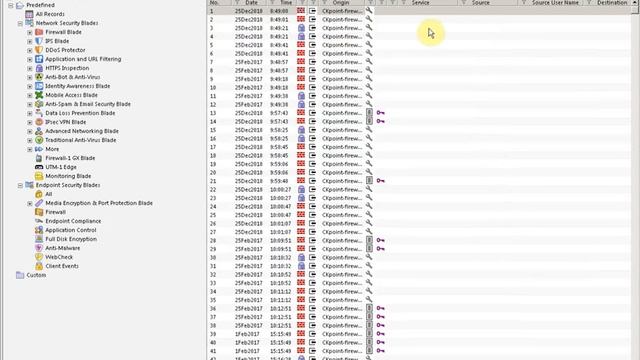This screenshot has height=360, width=640.
Task: Select the All Records tree item
Action: pos(50,14)
